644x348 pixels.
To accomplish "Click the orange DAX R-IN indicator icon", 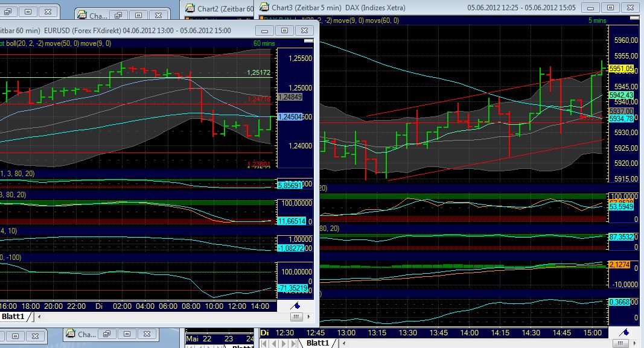I will coord(262,18).
